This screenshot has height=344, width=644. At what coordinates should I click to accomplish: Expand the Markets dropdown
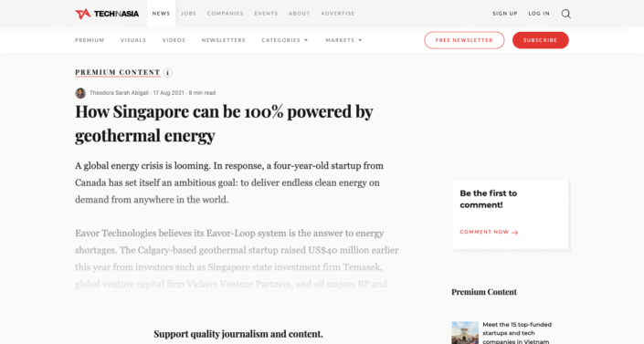pyautogui.click(x=343, y=40)
